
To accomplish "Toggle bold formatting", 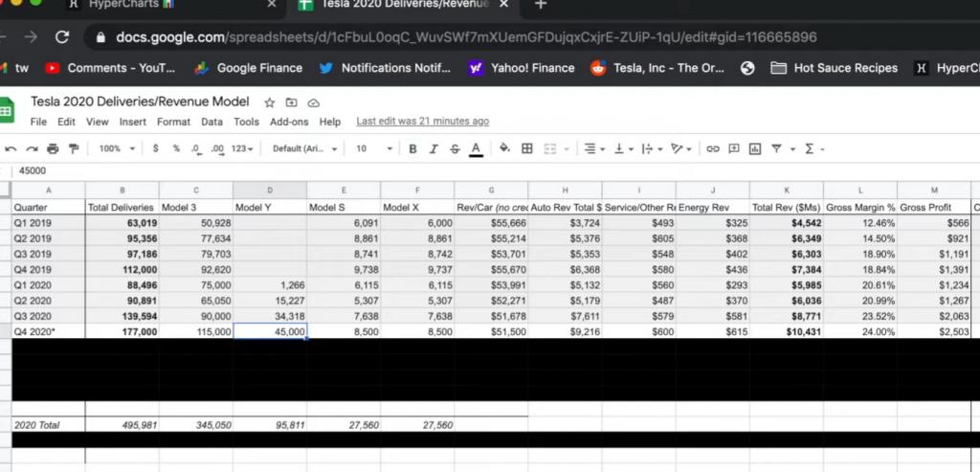I will coord(412,148).
